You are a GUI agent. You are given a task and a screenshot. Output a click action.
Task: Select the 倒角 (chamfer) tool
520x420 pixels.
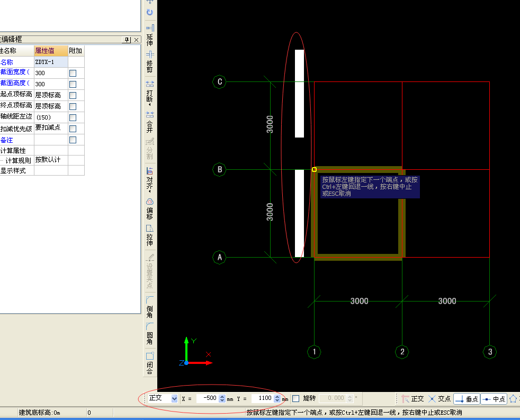tap(150, 307)
